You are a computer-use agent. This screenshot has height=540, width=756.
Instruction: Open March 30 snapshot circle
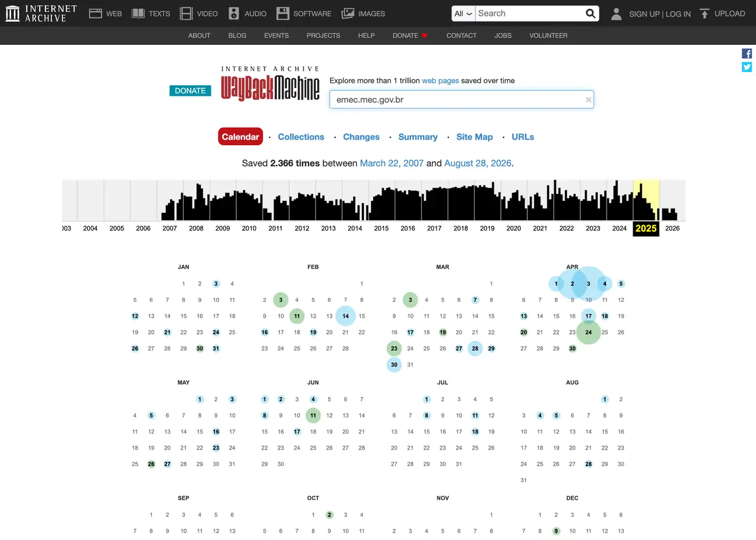(x=394, y=365)
